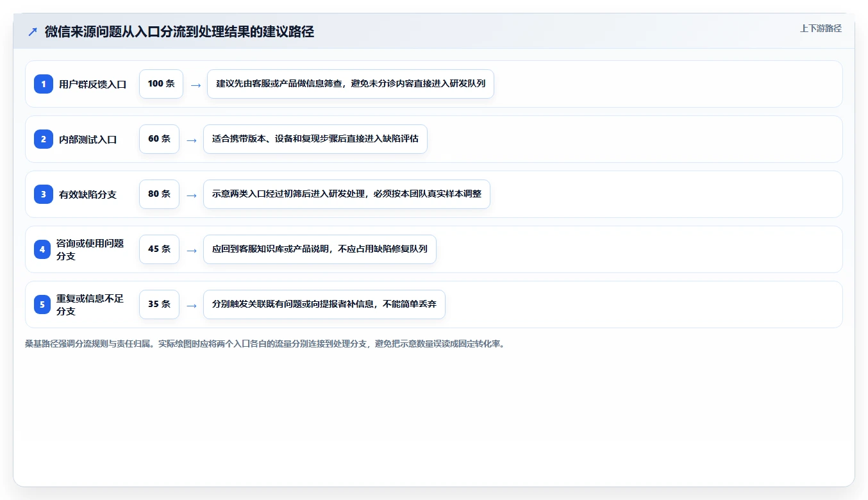The width and height of the screenshot is (868, 500).
Task: Click the 有效缺陷分支 label
Action: pyautogui.click(x=88, y=194)
